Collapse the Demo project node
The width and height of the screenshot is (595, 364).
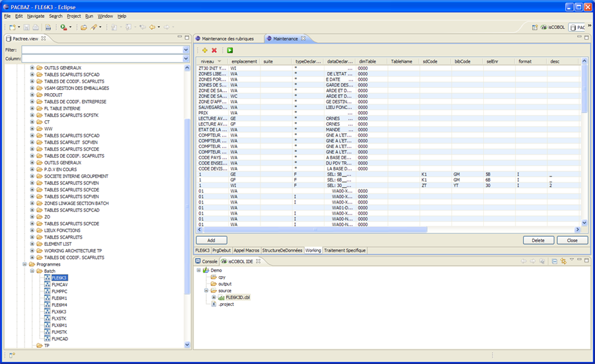click(x=199, y=270)
